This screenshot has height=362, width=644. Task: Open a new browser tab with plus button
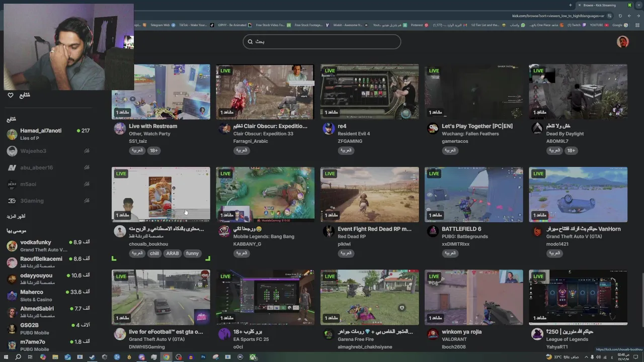tap(571, 5)
